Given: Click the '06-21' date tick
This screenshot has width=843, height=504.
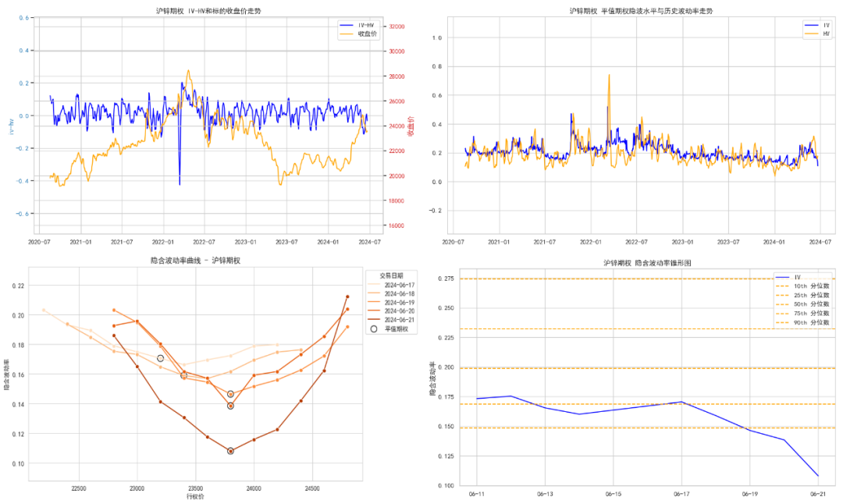Looking at the screenshot, I should pyautogui.click(x=818, y=494).
